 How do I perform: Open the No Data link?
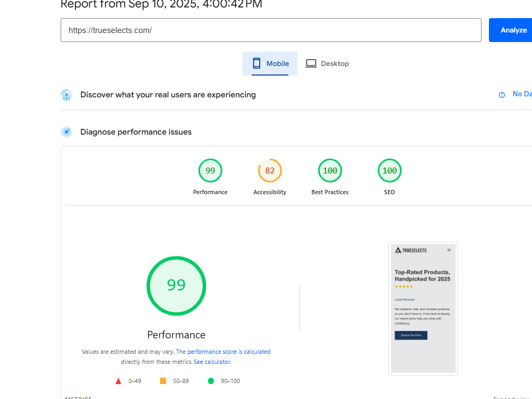click(x=522, y=94)
